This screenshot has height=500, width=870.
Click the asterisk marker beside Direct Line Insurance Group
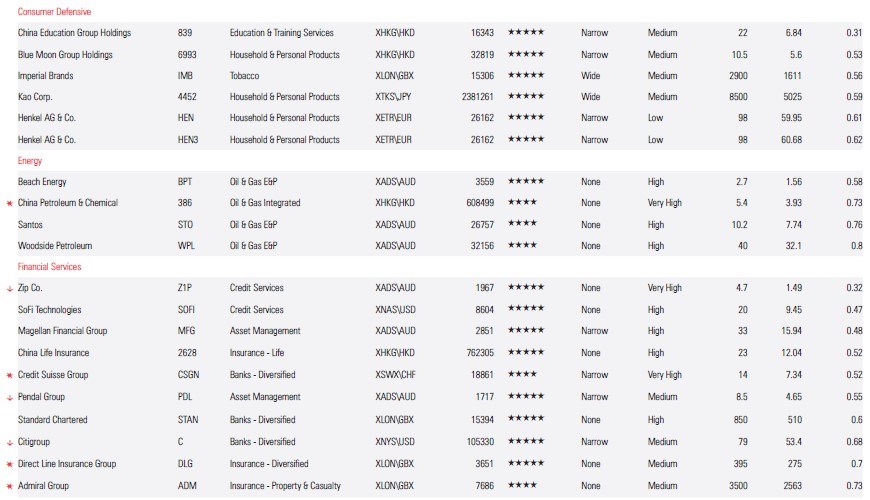[9, 464]
